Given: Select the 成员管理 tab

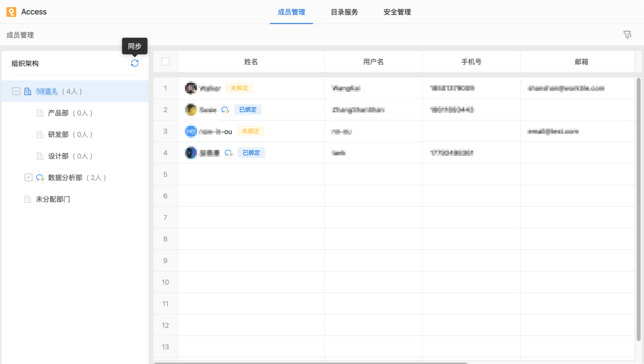Looking at the screenshot, I should [x=291, y=11].
